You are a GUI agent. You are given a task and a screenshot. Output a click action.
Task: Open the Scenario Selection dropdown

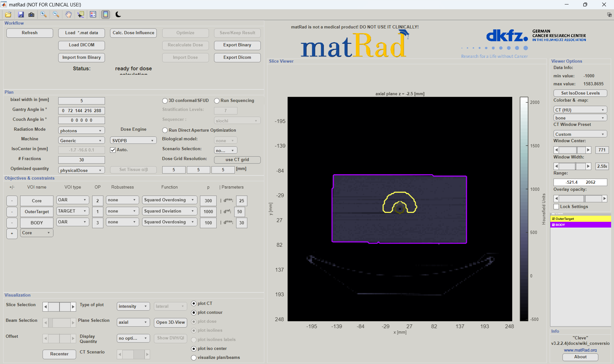226,151
